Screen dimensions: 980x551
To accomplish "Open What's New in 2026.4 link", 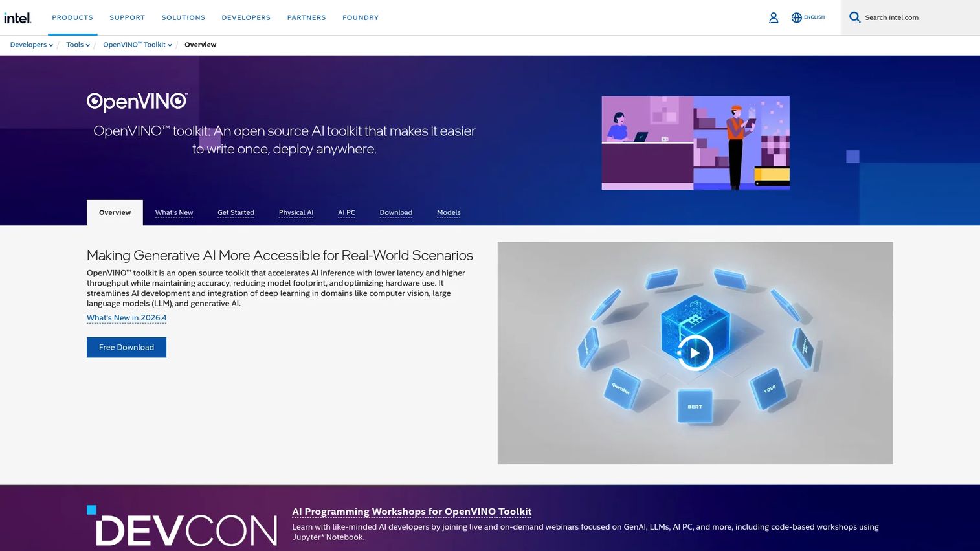I will 127,318.
